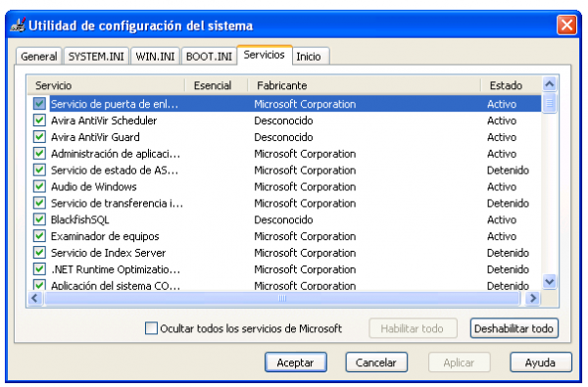This screenshot has width=588, height=387.
Task: Select the Servicio de Index Server name
Action: [109, 253]
